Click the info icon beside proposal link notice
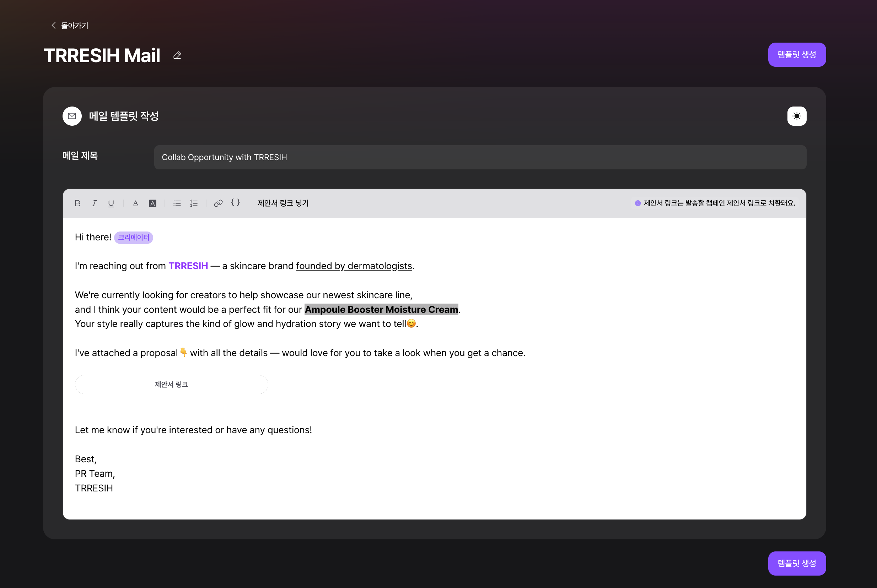 click(637, 203)
